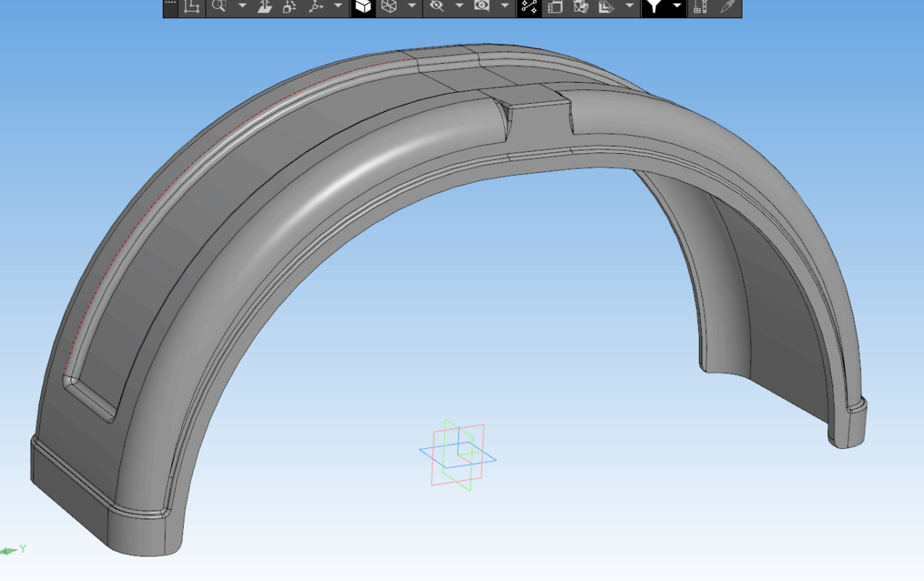This screenshot has height=581, width=924.
Task: Select the zoom magnifier tool
Action: (218, 7)
